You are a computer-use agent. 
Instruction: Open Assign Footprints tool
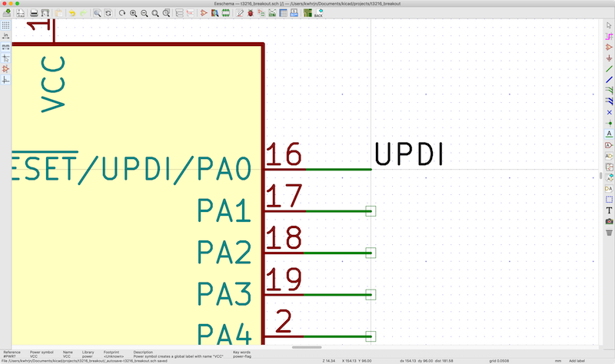[x=261, y=13]
